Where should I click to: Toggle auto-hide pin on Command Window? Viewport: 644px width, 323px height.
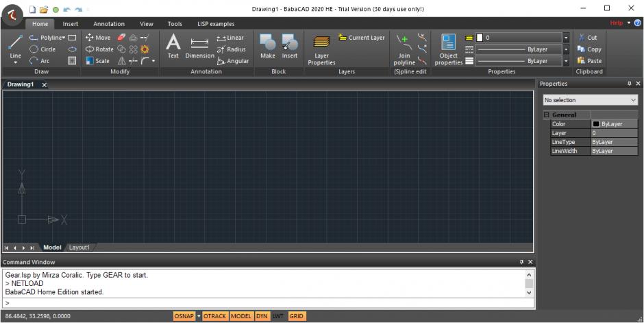[x=521, y=262]
